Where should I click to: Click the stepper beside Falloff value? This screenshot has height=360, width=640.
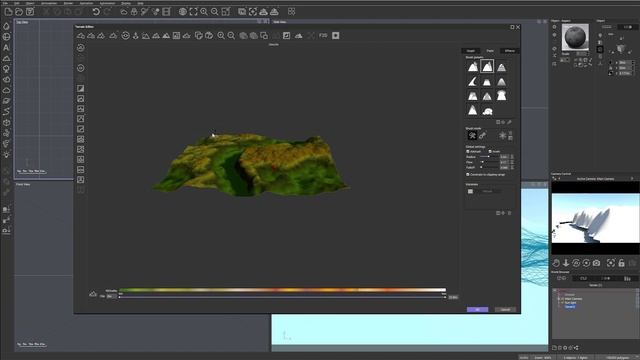point(512,167)
